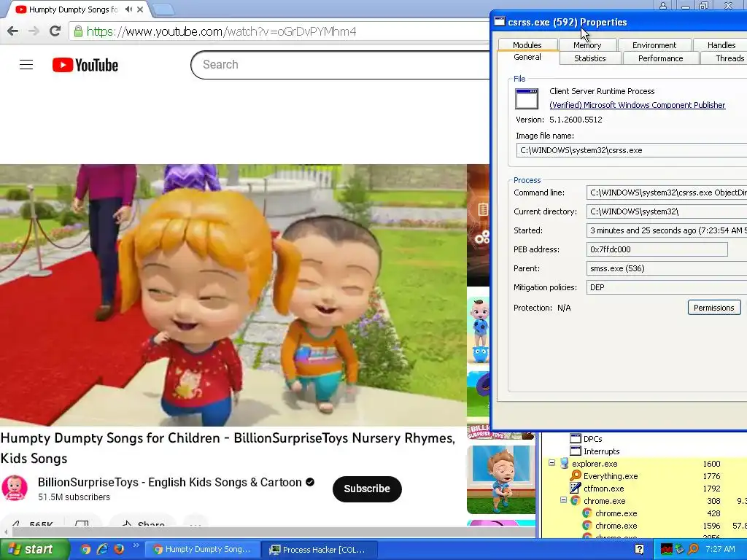This screenshot has height=560, width=747.
Task: Collapse the chrome.exe 308 subtree
Action: (563, 500)
